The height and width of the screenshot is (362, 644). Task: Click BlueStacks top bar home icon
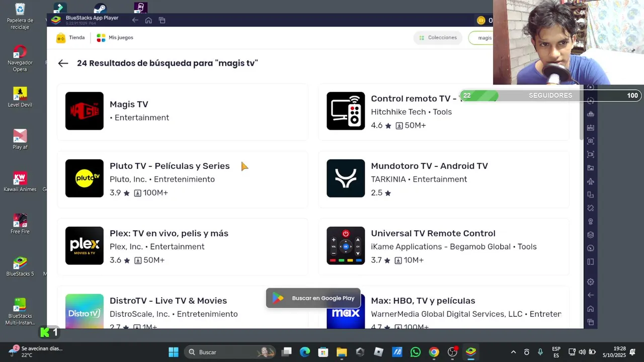(x=148, y=20)
